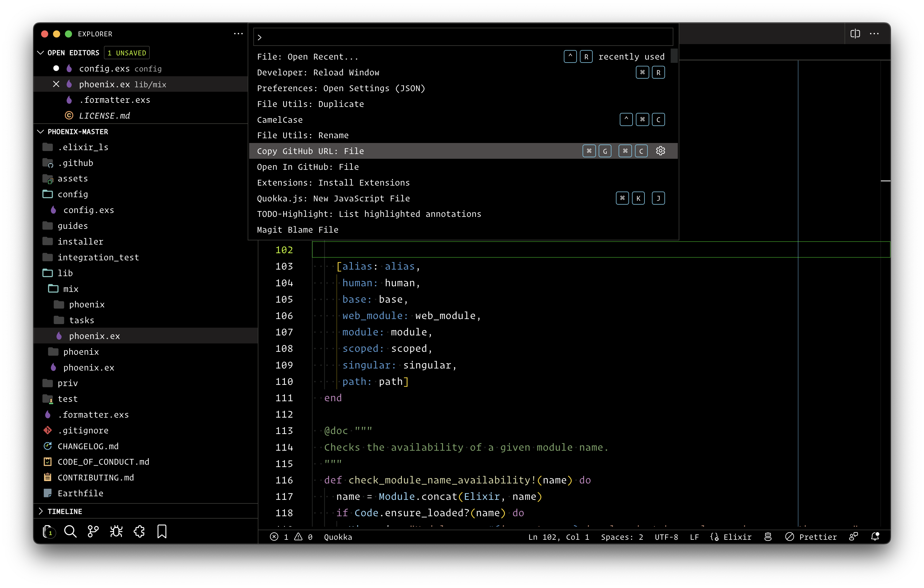Click LF end-of-line selector
Screen dimensions: 924x588
(x=694, y=537)
